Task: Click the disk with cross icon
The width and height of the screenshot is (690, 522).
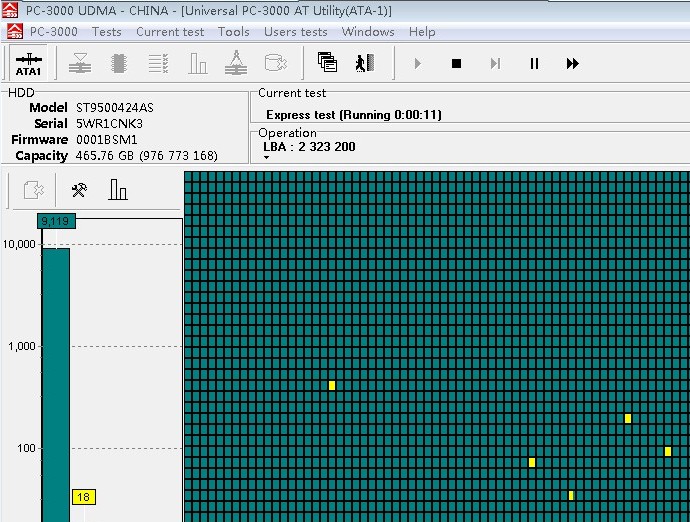Action: [x=275, y=64]
